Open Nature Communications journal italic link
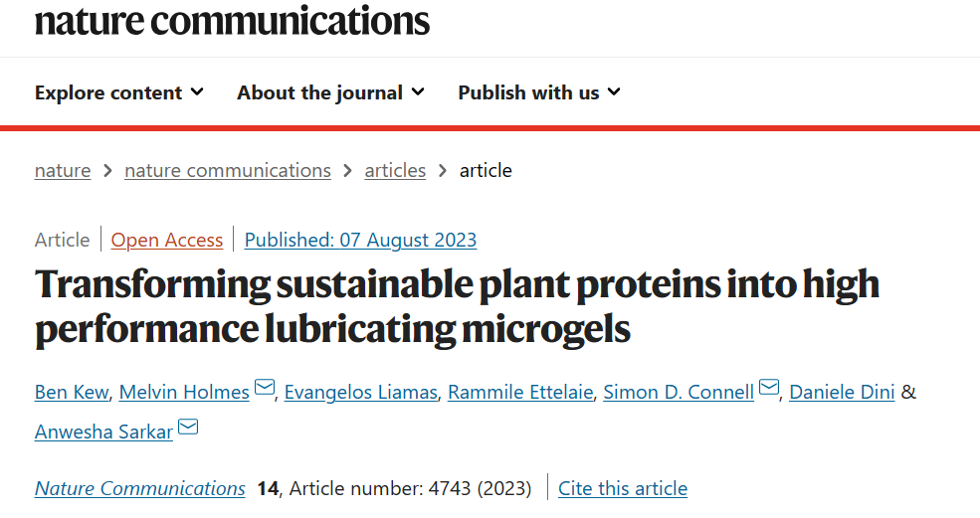Image resolution: width=980 pixels, height=518 pixels. (x=140, y=488)
